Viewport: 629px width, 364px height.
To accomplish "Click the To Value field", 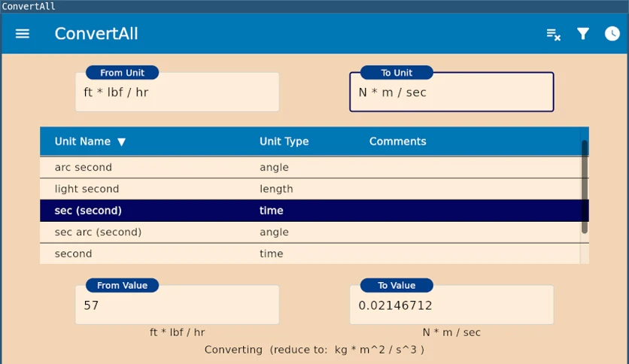I will pos(451,305).
